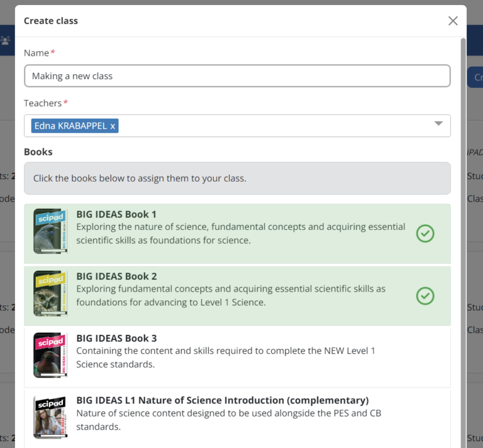This screenshot has height=448, width=483.
Task: Expand the Teachers dropdown arrow
Action: [x=438, y=124]
